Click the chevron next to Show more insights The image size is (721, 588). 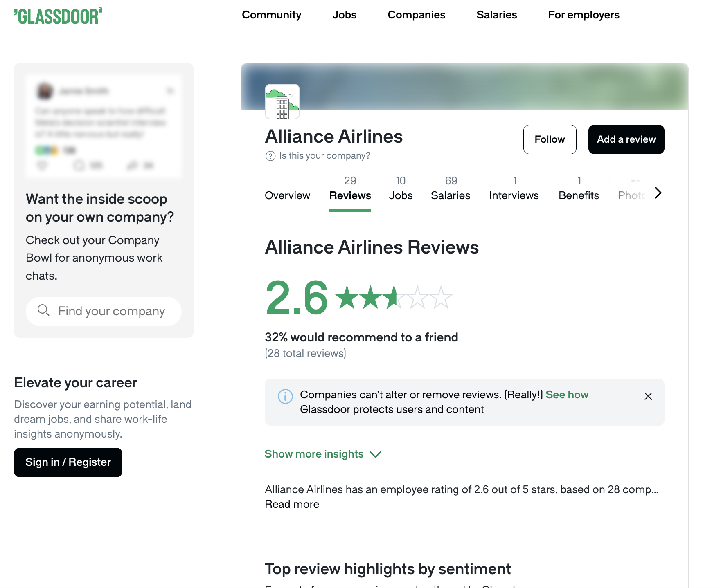coord(376,454)
